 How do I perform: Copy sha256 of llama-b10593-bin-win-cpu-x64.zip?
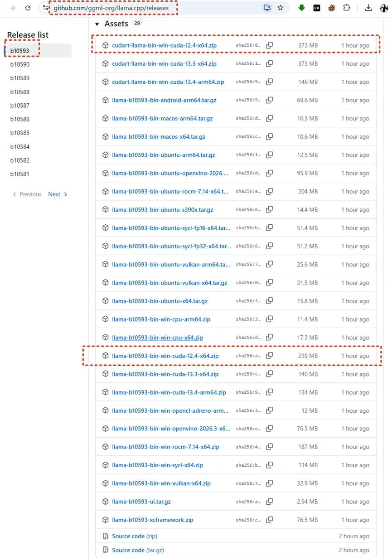tap(269, 338)
